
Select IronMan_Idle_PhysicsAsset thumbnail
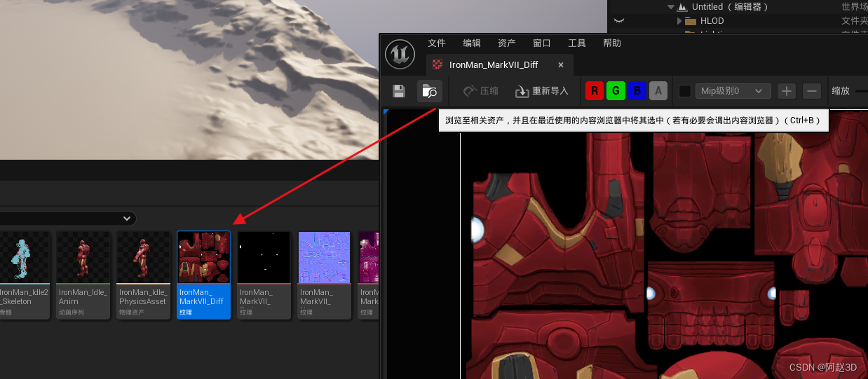(144, 275)
